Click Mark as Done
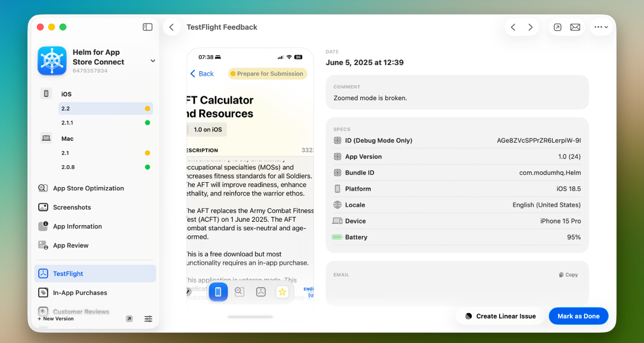644x343 pixels. (579, 316)
